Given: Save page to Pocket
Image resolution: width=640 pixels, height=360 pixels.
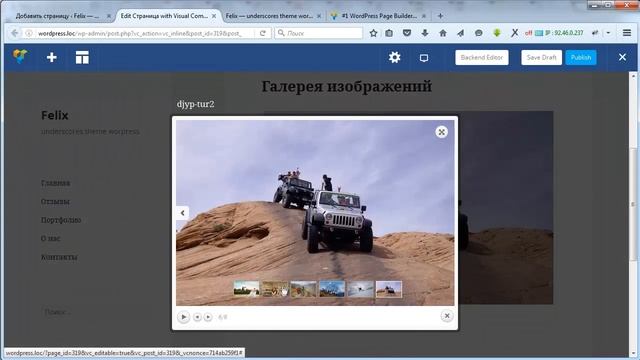Looking at the screenshot, I should click(x=407, y=33).
